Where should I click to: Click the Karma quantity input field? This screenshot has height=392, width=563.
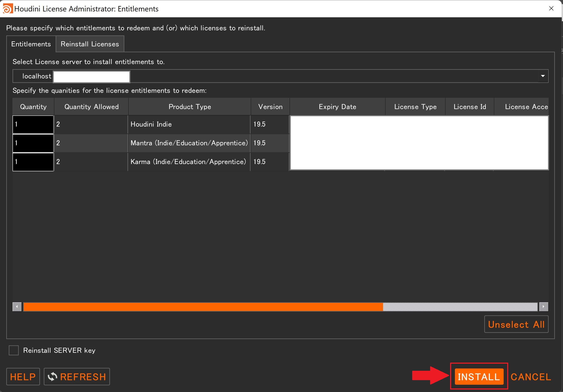coord(33,162)
